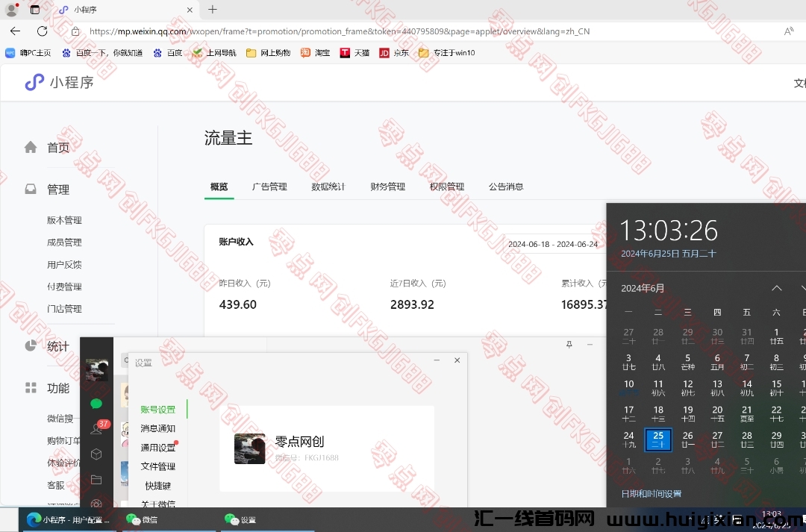The image size is (806, 532).
Task: Open the Edge tab actions menu icon
Action: (35, 9)
